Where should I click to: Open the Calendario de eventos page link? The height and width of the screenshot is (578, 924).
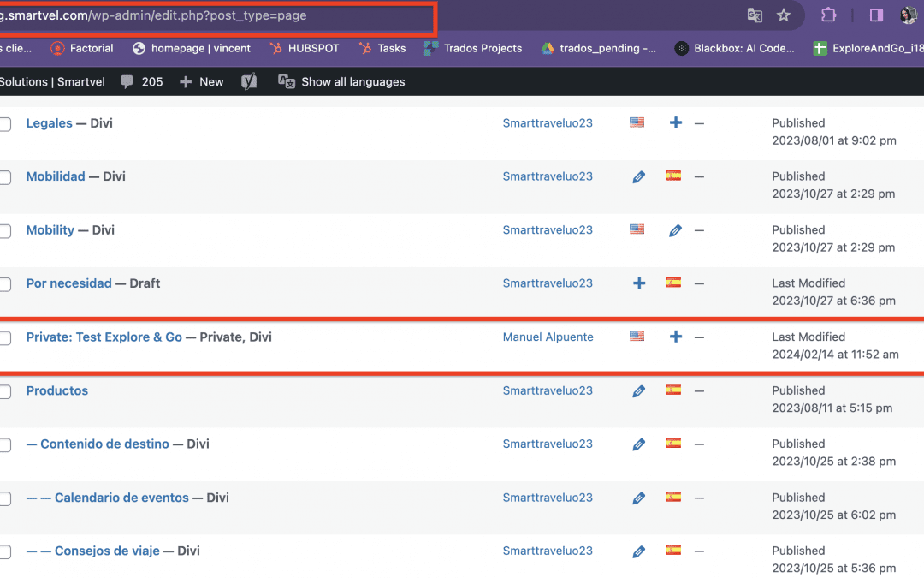click(x=121, y=498)
